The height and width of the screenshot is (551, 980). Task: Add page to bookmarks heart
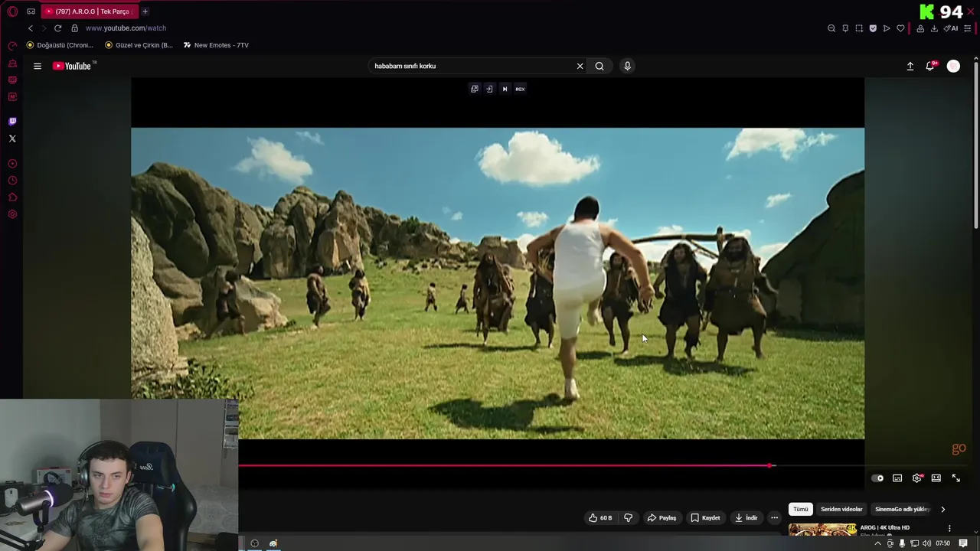(900, 28)
